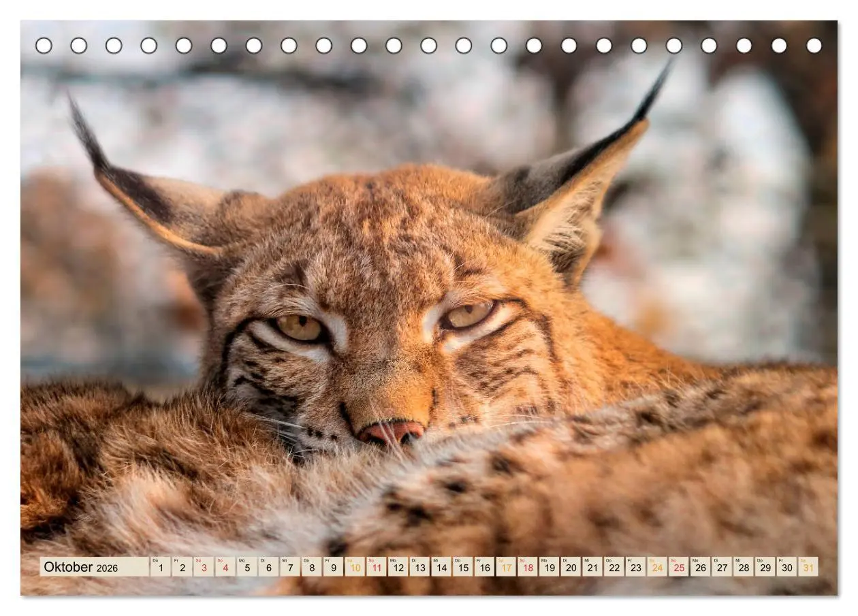
Task: Select Friday 16 in the date strip
Action: click(x=485, y=566)
